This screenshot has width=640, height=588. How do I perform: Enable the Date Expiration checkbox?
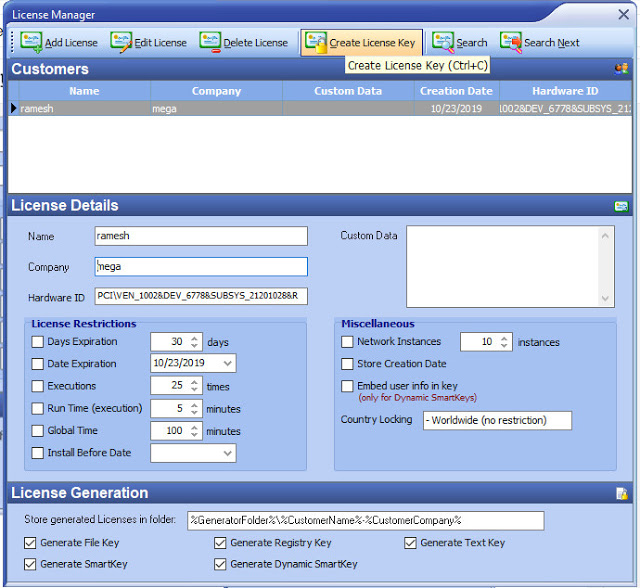coord(38,364)
